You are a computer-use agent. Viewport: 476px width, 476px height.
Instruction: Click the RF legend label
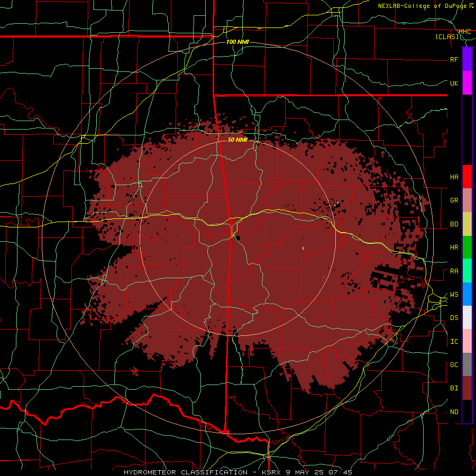click(454, 59)
